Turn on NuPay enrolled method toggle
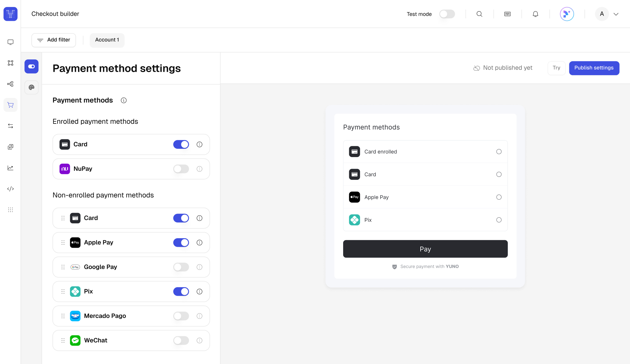 [x=181, y=169]
